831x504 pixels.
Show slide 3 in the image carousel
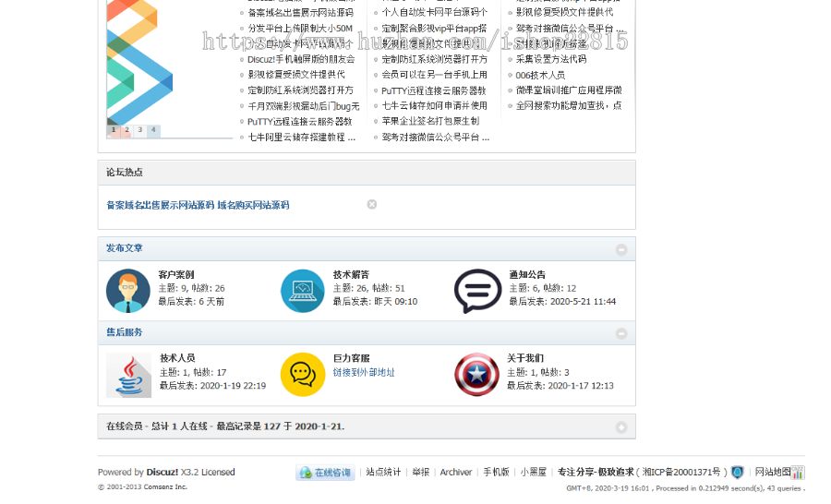[x=140, y=130]
